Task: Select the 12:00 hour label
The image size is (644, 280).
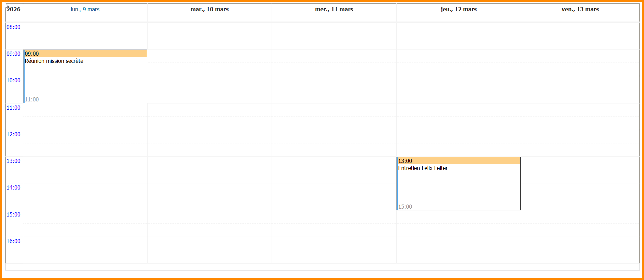Action: [x=14, y=135]
